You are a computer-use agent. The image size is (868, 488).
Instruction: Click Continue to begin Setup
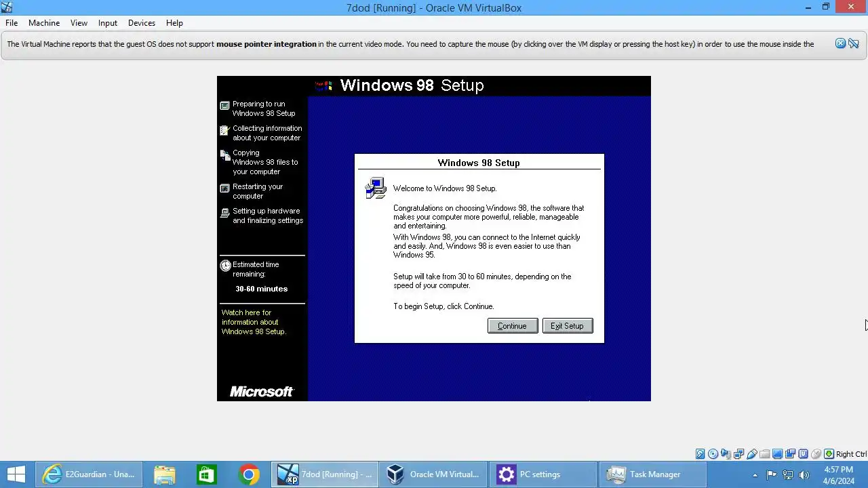coord(513,326)
